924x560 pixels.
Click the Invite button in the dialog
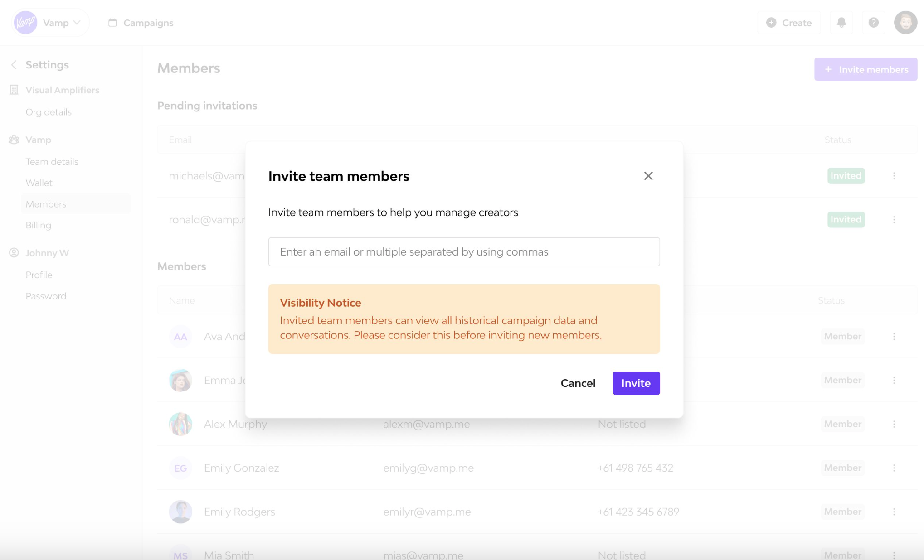pyautogui.click(x=636, y=383)
